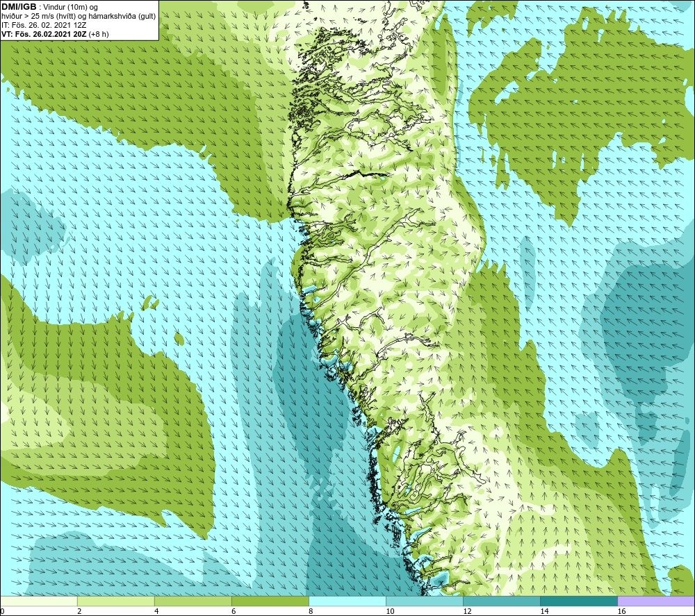
Task: Click the '14' label on the wind scale
Action: pos(544,612)
